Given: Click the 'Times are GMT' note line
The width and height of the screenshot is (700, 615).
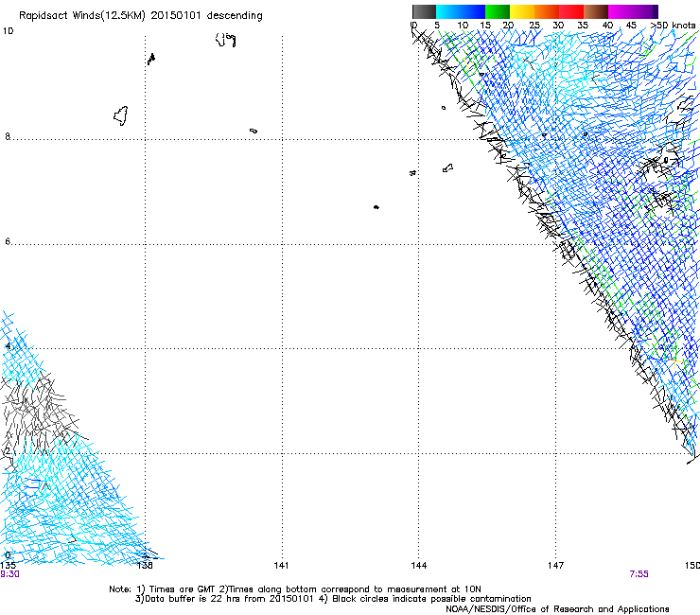Looking at the screenshot, I should (x=295, y=589).
